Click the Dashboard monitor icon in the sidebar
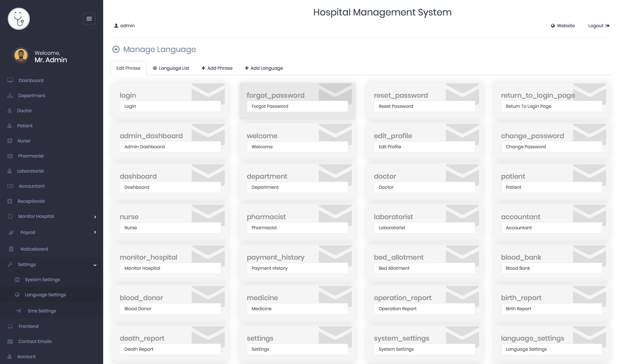 click(10, 80)
